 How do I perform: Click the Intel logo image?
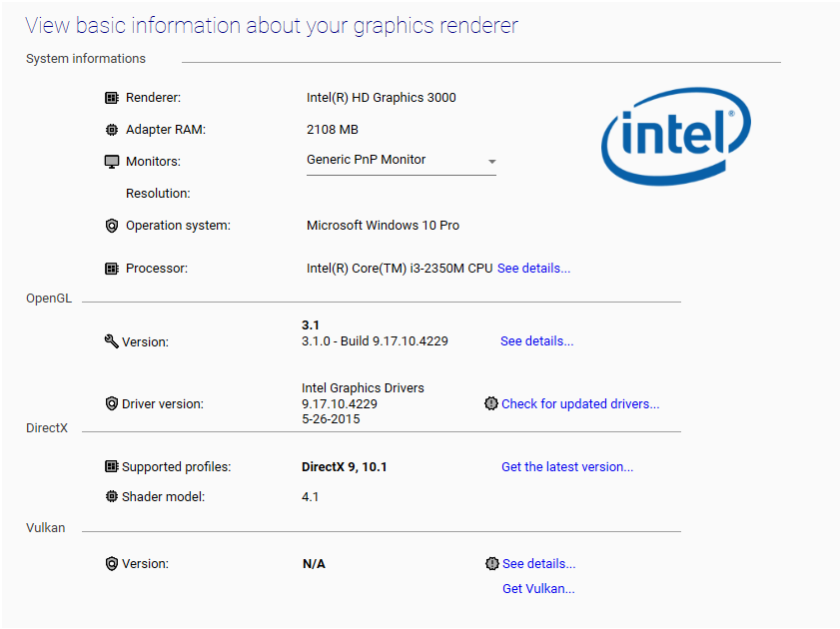[676, 135]
